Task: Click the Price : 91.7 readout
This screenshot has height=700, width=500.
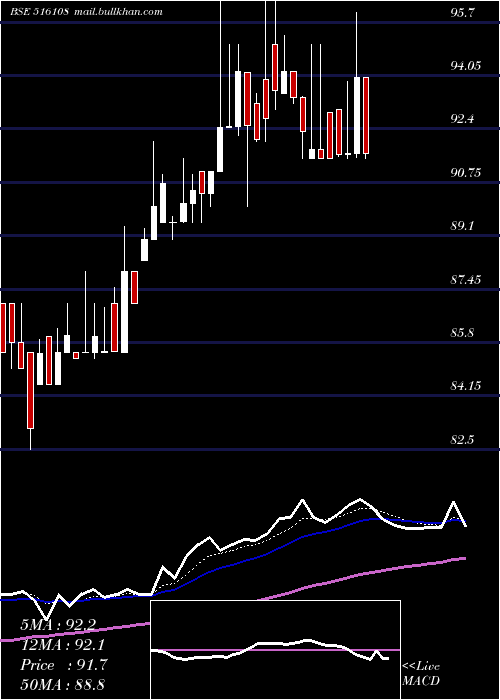Action: tap(63, 665)
